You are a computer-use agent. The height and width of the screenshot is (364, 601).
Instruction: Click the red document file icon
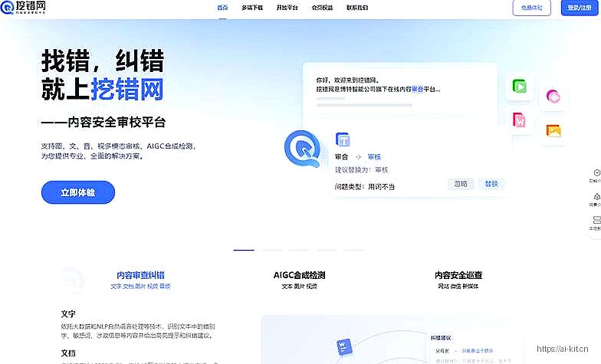click(x=520, y=120)
